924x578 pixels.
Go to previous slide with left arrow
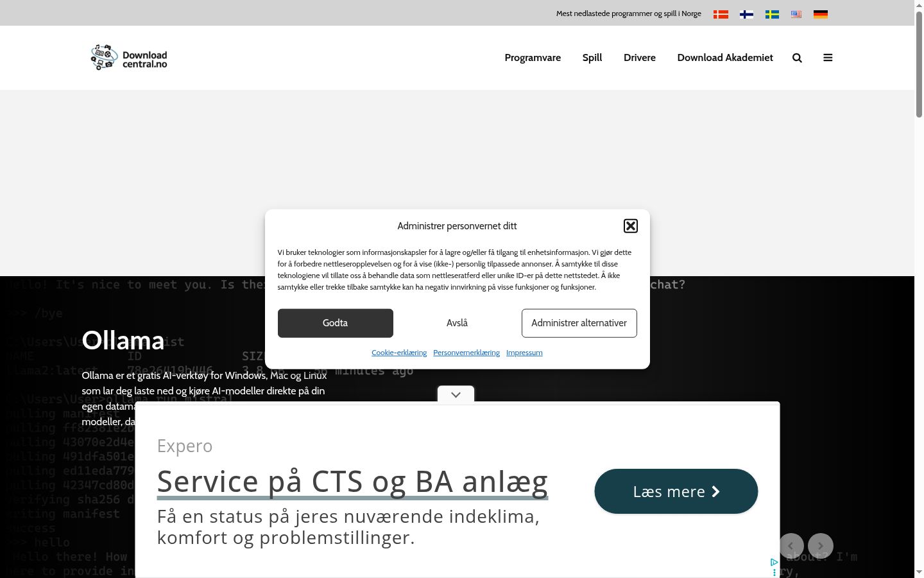pos(791,546)
